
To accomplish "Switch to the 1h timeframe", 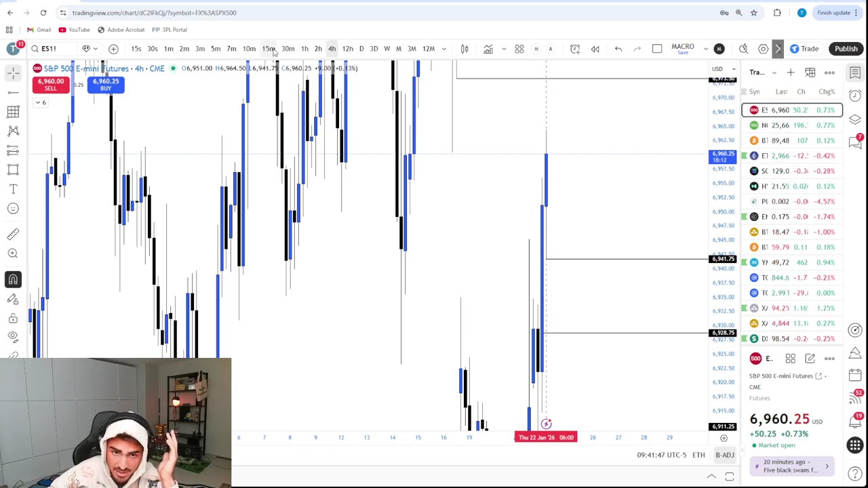I will click(x=304, y=49).
